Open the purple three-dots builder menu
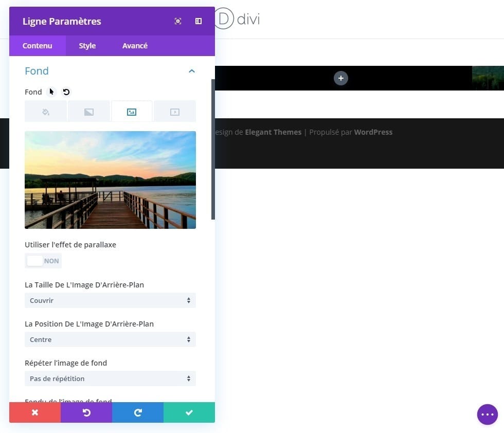 488,414
